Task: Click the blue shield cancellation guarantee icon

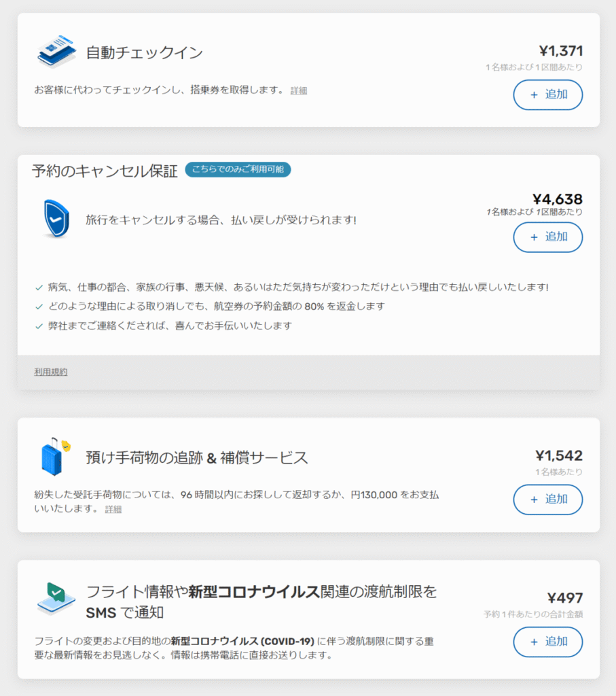Action: (x=56, y=219)
